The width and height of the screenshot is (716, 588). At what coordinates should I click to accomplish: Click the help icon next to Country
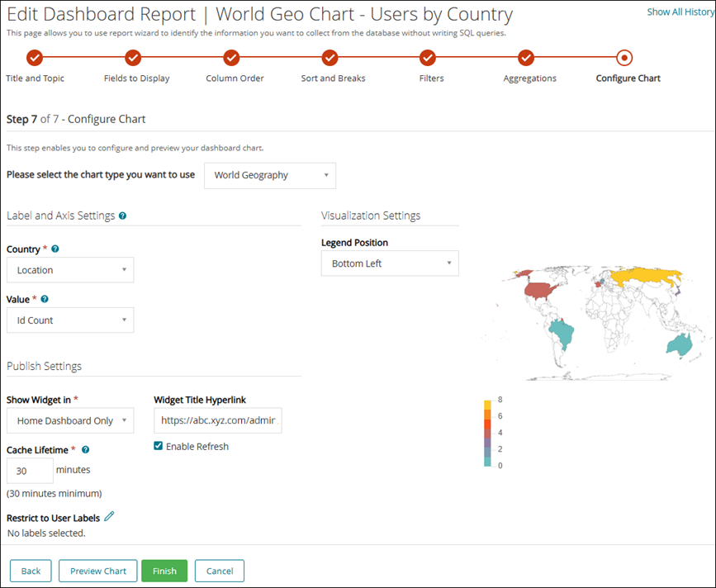point(55,249)
